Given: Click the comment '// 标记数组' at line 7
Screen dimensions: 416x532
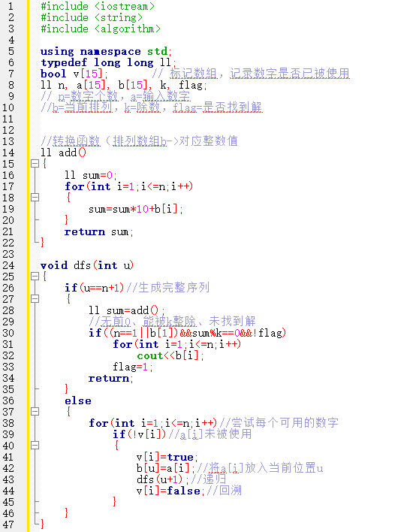Looking at the screenshot, I should click(184, 74).
